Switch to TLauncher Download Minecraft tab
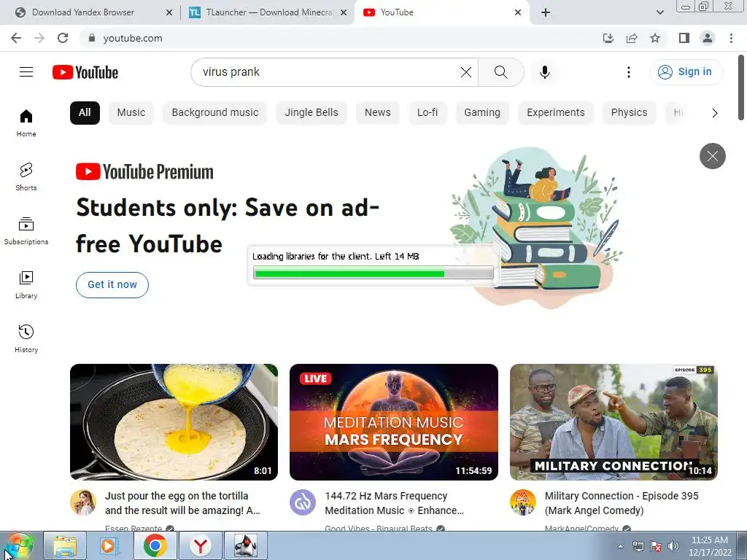 pos(268,12)
